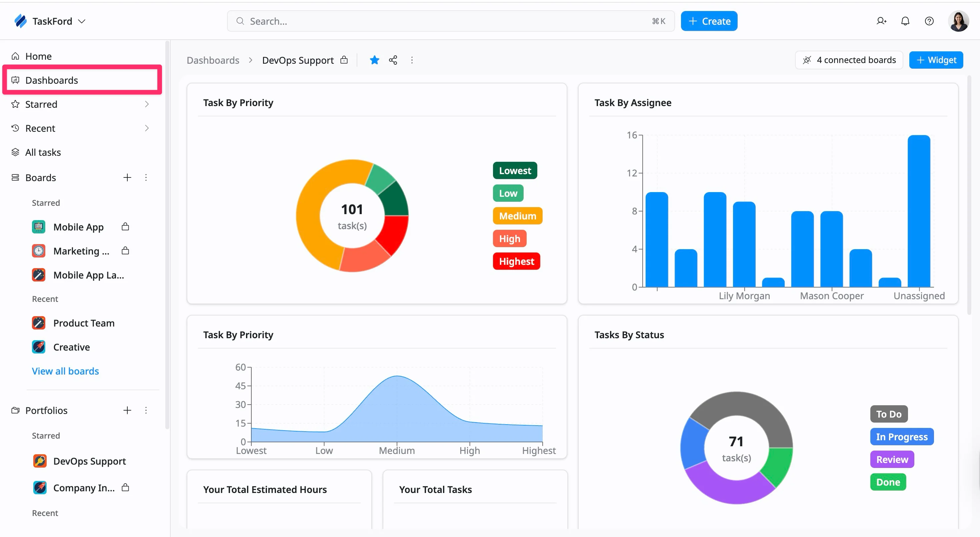Click Your Total Estimated Hours title
Viewport: 980px width, 537px height.
tap(265, 489)
